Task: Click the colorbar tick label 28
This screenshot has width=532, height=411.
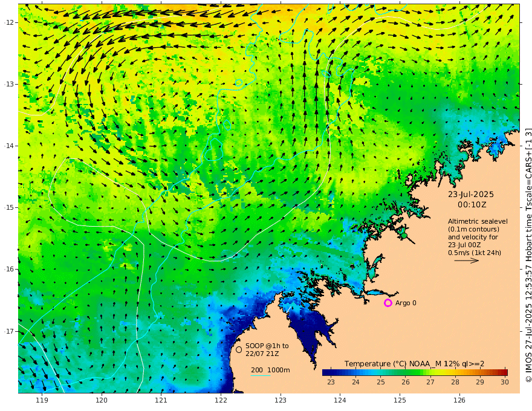Action: (x=455, y=382)
